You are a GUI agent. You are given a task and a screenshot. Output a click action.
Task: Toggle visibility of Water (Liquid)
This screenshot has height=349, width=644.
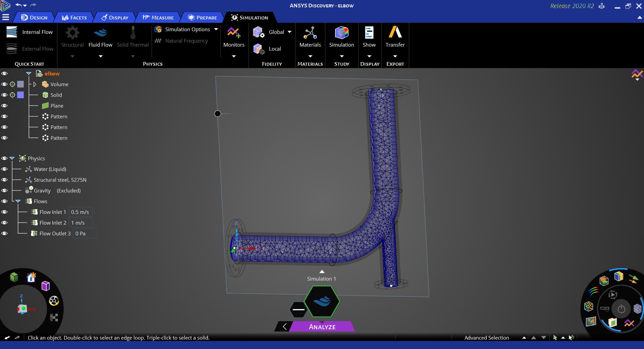pos(4,169)
